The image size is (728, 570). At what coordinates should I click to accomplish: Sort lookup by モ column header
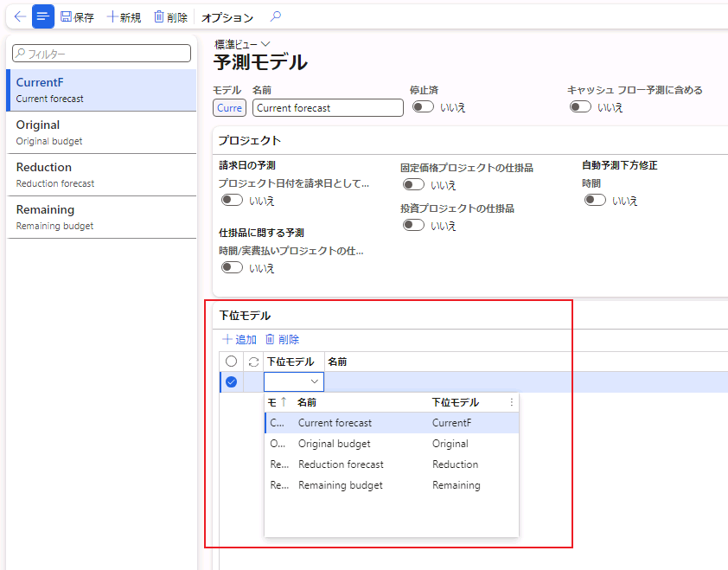tap(278, 402)
